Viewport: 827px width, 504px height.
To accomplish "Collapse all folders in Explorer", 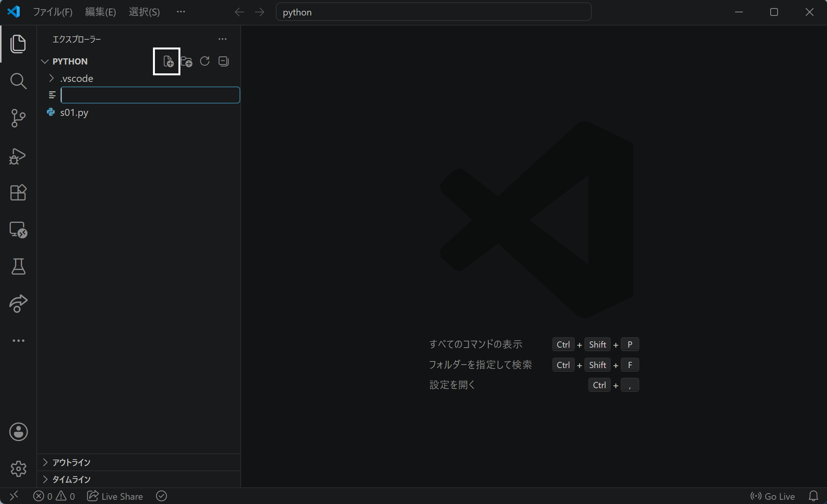I will (224, 61).
